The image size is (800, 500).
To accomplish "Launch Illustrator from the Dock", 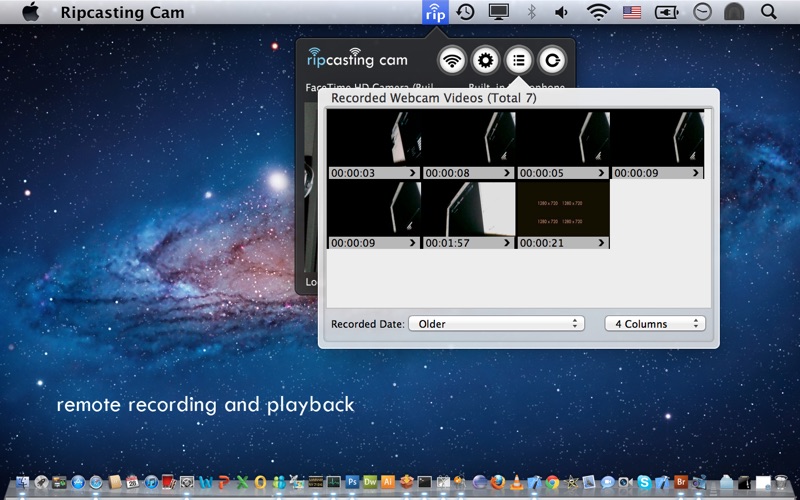I will click(388, 482).
